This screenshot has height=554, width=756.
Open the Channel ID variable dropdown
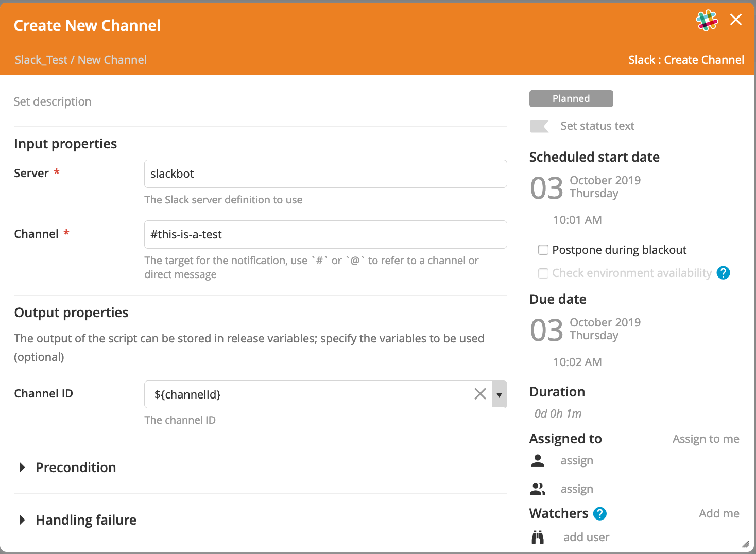point(499,394)
